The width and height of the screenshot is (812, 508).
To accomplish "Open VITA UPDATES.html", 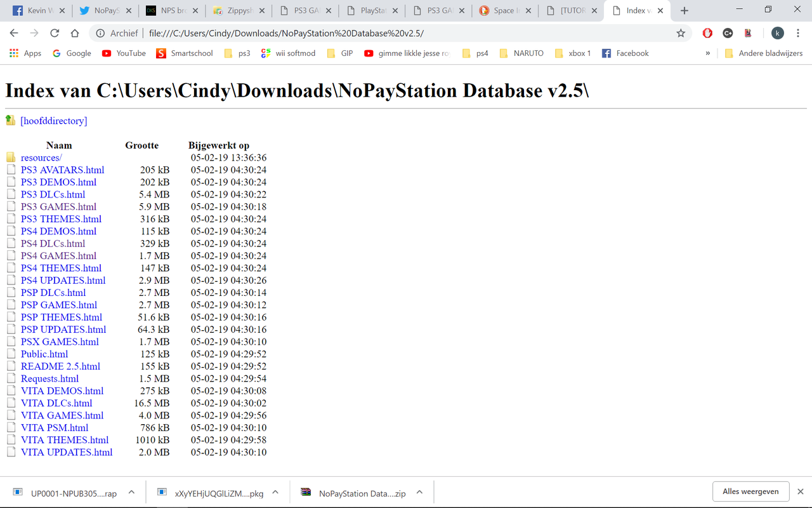I will (x=67, y=452).
